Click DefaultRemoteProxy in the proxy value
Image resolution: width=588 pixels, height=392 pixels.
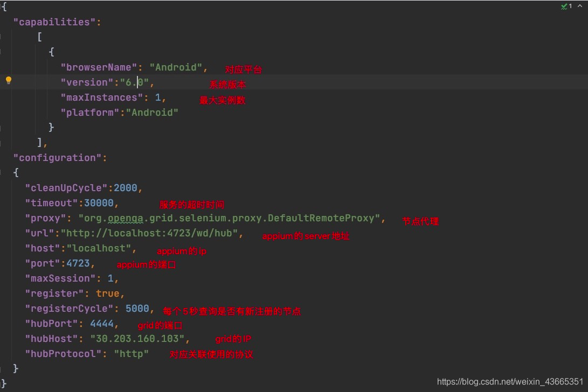[321, 218]
